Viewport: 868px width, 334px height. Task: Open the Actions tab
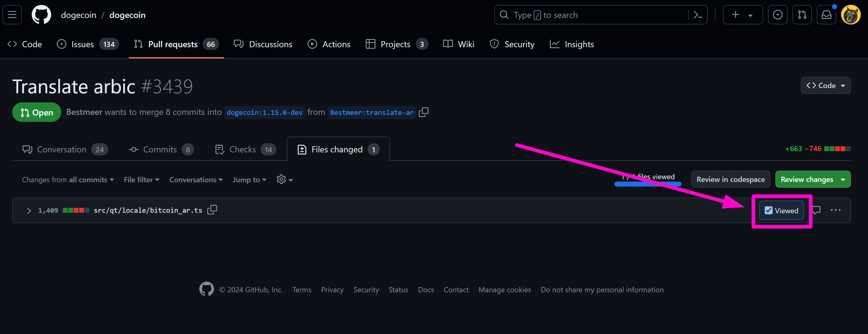point(329,44)
